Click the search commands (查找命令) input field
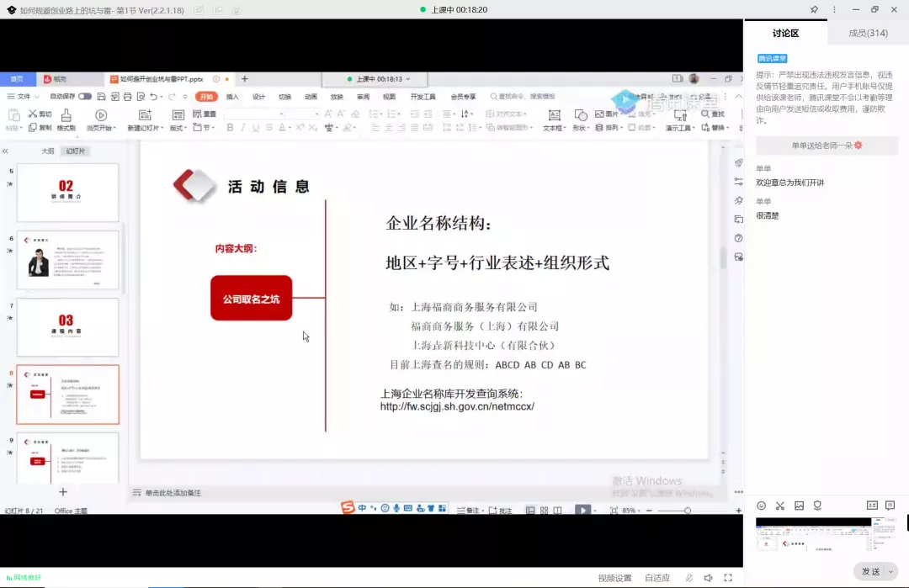Viewport: 909px width, 588px height. 524,96
